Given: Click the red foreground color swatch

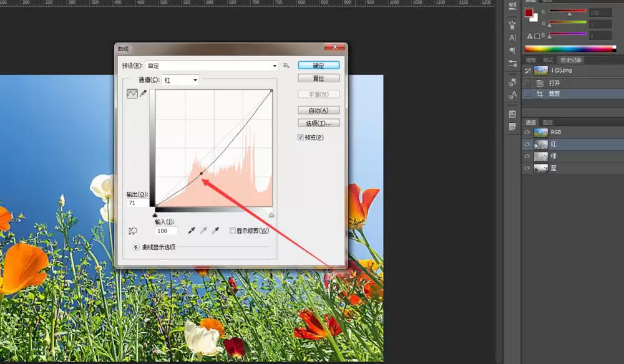Looking at the screenshot, I should (529, 13).
